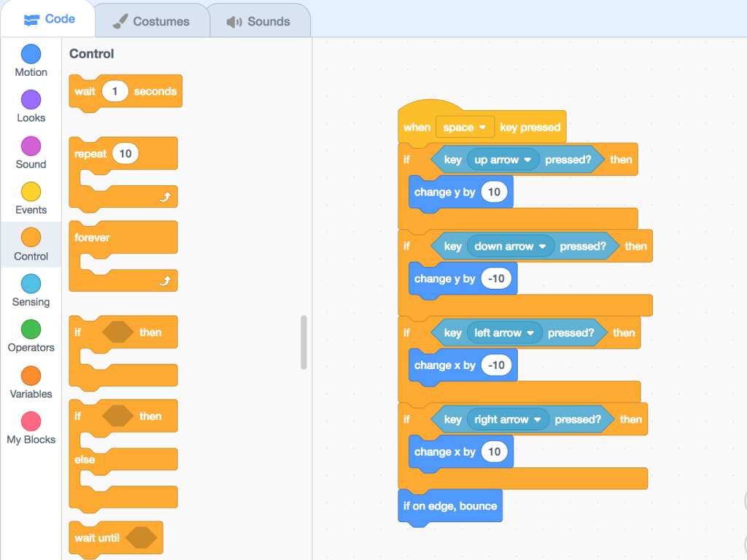The width and height of the screenshot is (747, 560).
Task: Open the right arrow key dropdown
Action: pos(508,419)
